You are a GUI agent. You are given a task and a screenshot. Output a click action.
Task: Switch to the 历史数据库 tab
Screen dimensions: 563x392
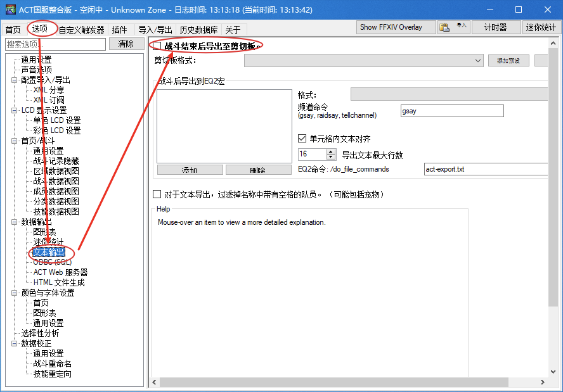(198, 29)
